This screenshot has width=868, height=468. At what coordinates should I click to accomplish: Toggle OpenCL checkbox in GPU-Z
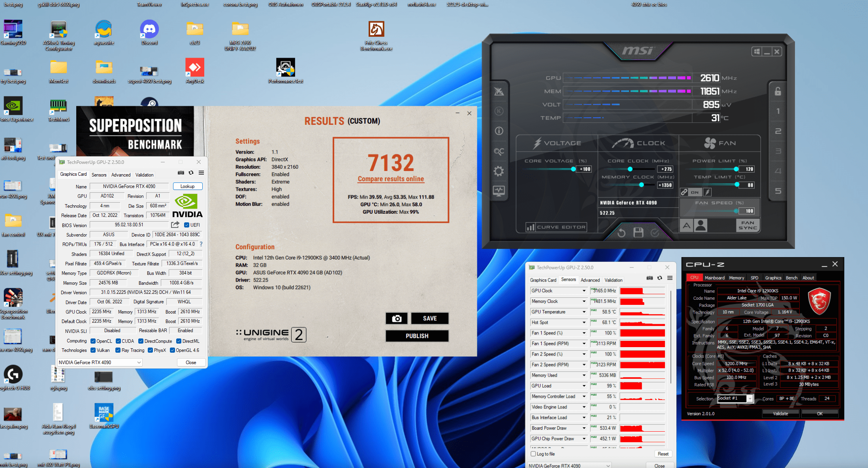coord(93,341)
